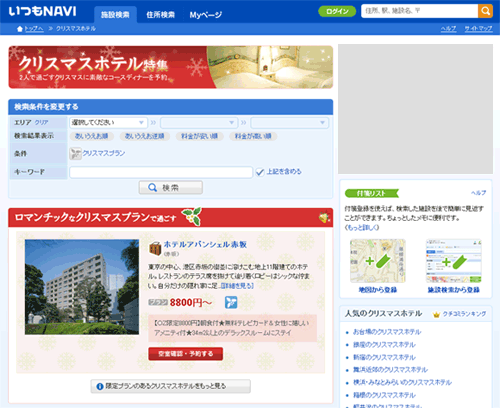This screenshot has width=500, height=408.
Task: Click the crown ranking icon
Action: click(x=436, y=314)
